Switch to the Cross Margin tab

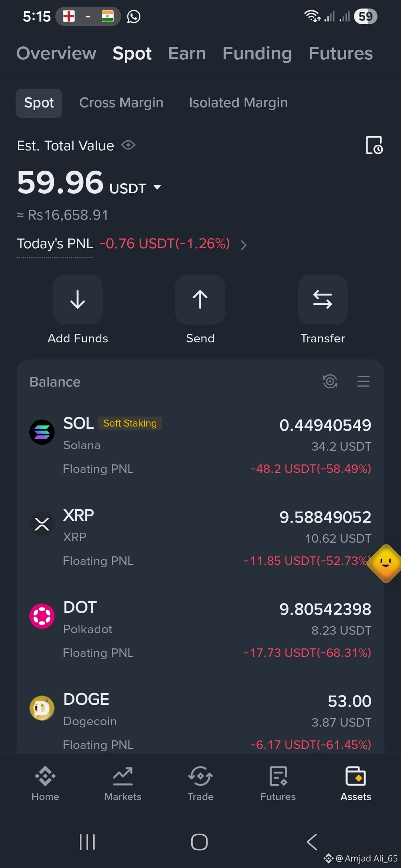coord(121,103)
